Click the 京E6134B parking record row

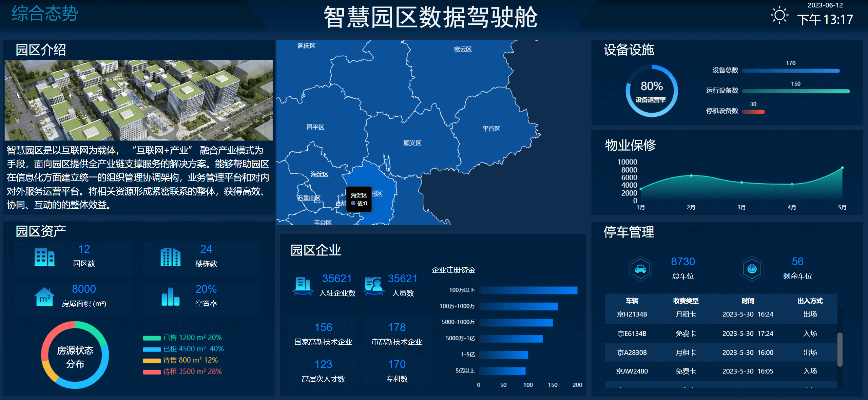[721, 334]
